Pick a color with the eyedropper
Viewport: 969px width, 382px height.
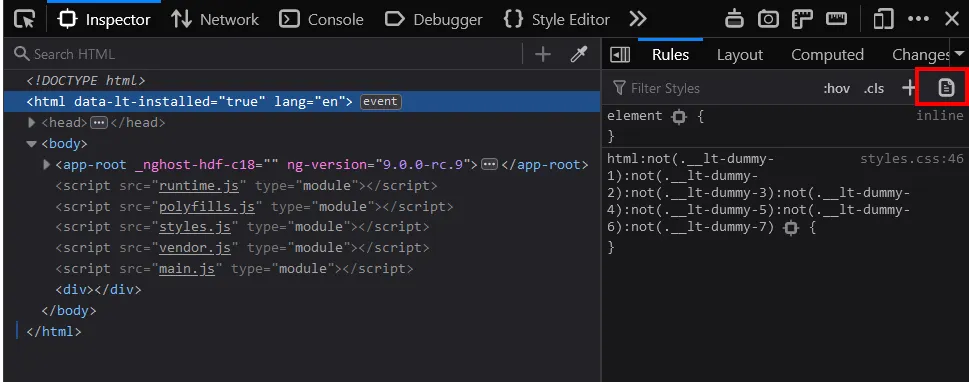tap(578, 54)
